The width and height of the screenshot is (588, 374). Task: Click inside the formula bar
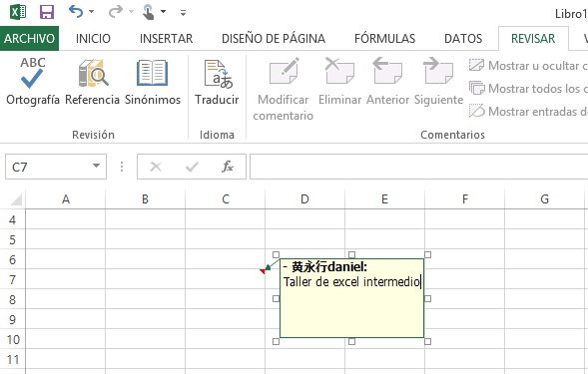418,167
